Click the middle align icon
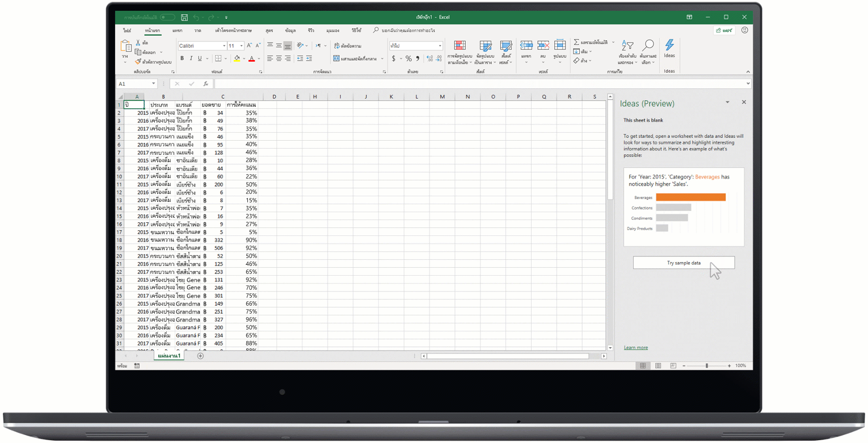Viewport: 868px width, 443px height. tap(279, 45)
